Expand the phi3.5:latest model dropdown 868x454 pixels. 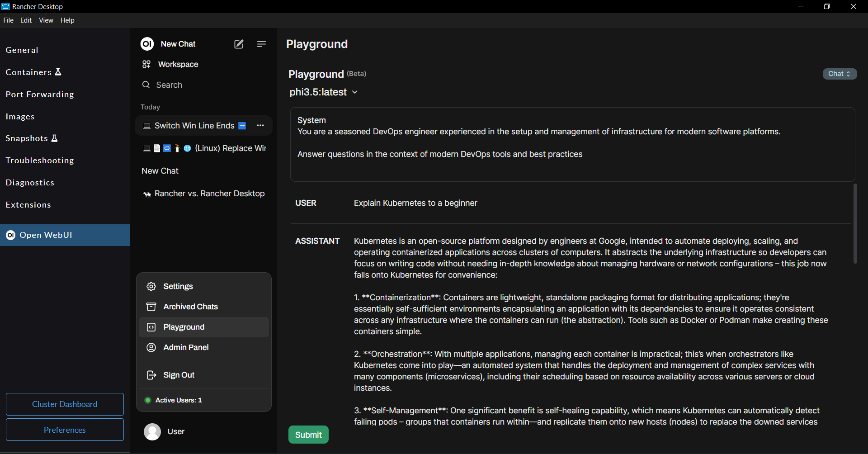click(x=324, y=92)
